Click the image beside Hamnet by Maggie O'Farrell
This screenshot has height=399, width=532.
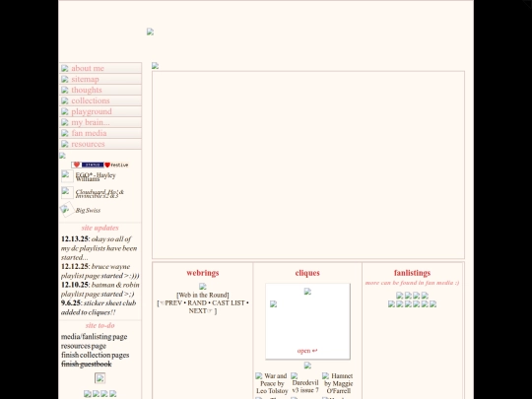click(x=325, y=376)
